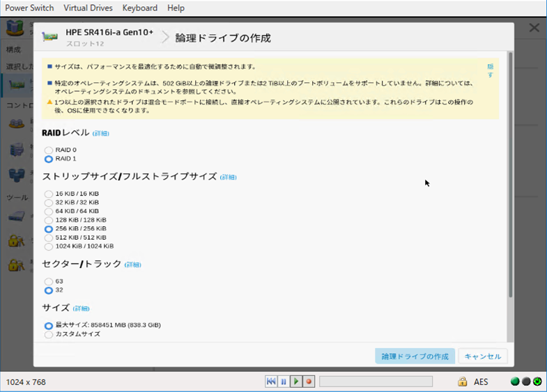Click the dark gray status LED
Image resolution: width=547 pixels, height=392 pixels.
(x=526, y=382)
